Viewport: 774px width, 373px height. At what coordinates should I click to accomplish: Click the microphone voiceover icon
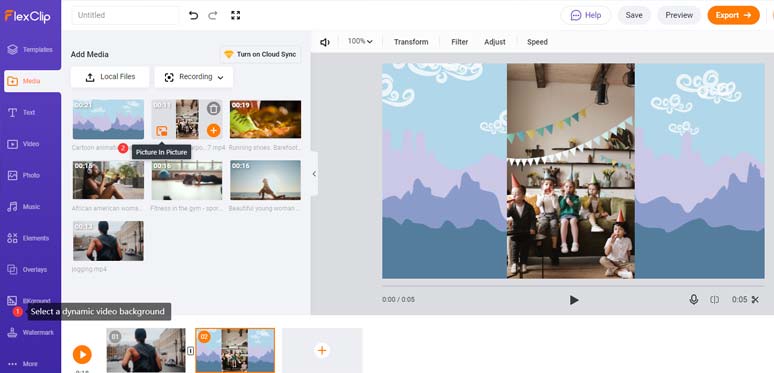tap(694, 299)
